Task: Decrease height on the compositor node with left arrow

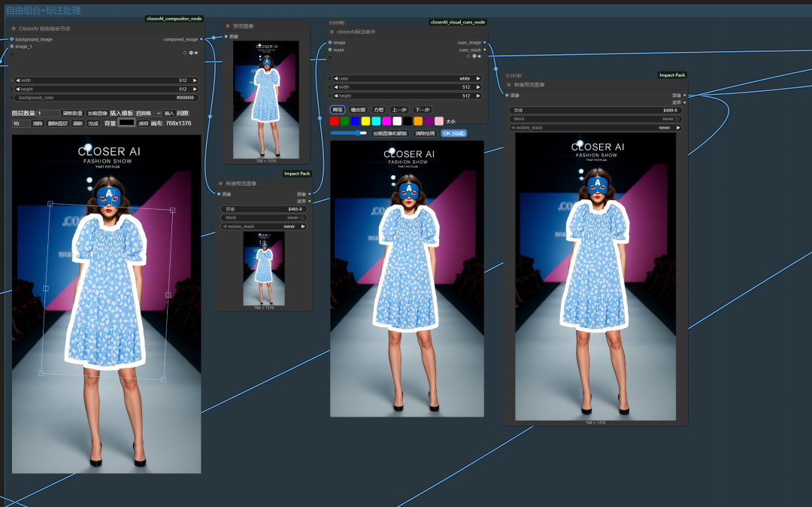Action: coord(17,89)
